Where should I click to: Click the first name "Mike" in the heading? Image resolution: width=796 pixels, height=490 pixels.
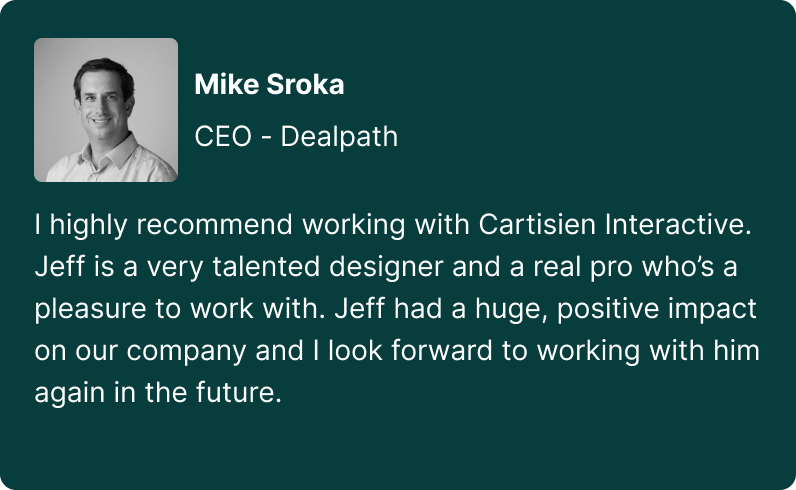coord(226,84)
